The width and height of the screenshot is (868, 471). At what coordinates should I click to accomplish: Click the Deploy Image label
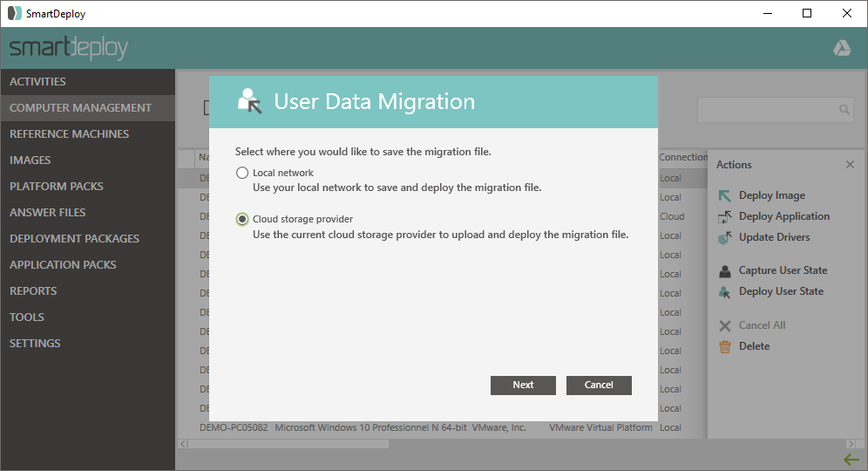point(771,195)
